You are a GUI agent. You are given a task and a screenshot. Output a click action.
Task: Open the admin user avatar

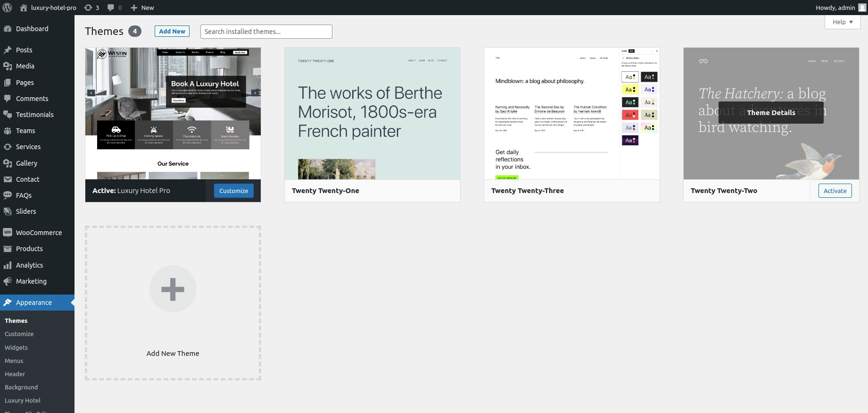pyautogui.click(x=862, y=8)
